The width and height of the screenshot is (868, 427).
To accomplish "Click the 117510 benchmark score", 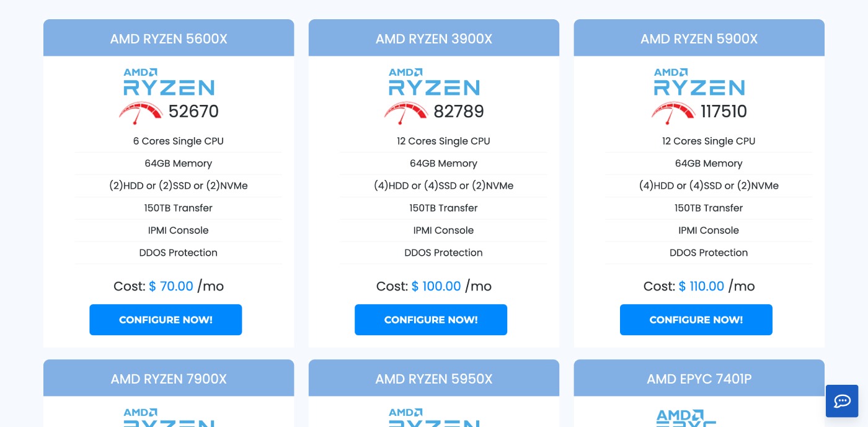I will [x=724, y=112].
